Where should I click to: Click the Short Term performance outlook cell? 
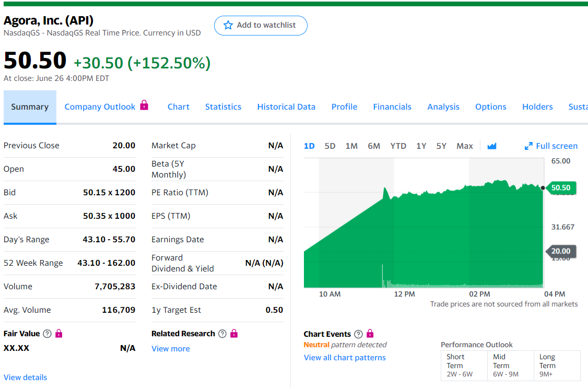click(464, 366)
